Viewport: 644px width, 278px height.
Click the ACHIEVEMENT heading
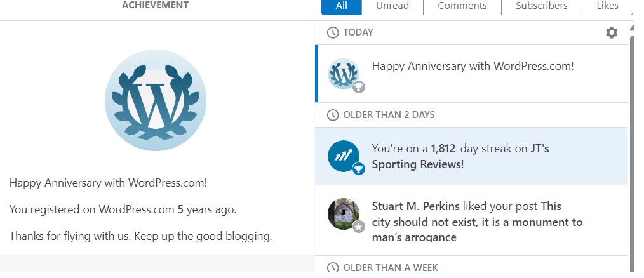tap(155, 5)
